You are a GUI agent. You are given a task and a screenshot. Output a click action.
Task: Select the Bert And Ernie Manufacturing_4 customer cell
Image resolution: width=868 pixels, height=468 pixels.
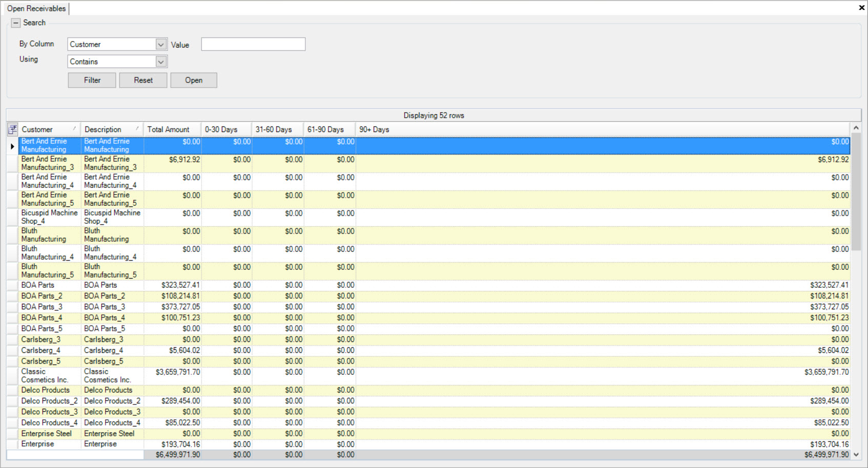pyautogui.click(x=50, y=182)
